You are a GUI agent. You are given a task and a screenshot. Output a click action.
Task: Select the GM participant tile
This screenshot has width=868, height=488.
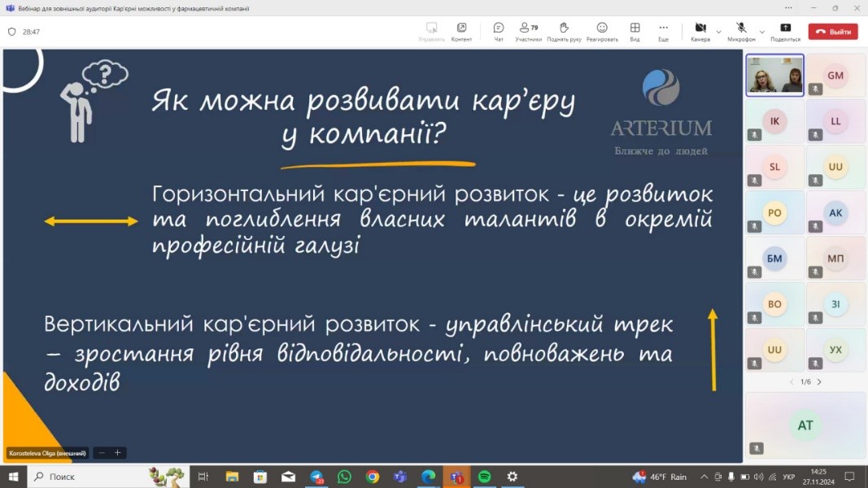click(x=835, y=76)
